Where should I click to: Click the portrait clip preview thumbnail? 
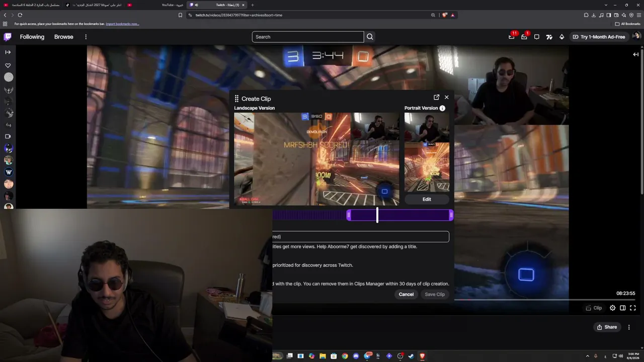pos(427,152)
